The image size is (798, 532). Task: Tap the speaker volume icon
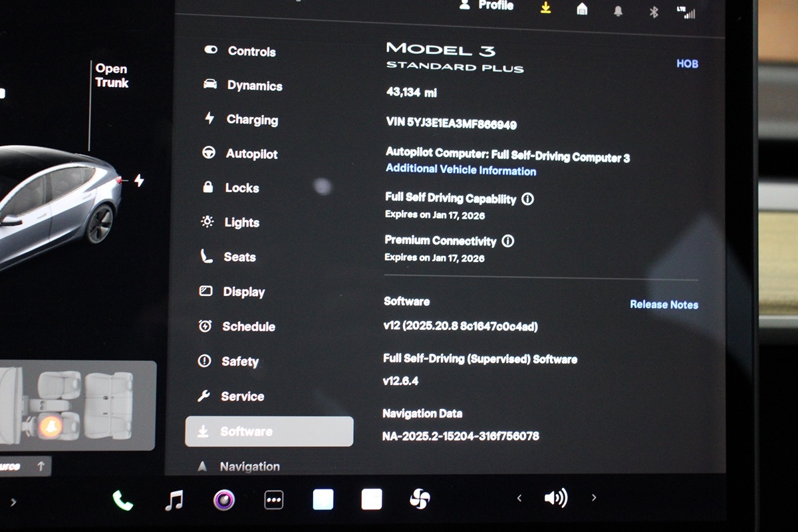[555, 498]
